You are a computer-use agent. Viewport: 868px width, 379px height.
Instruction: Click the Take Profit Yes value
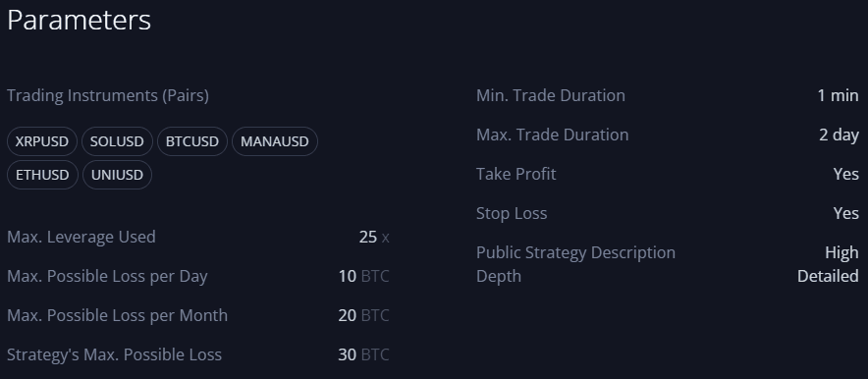click(x=845, y=175)
